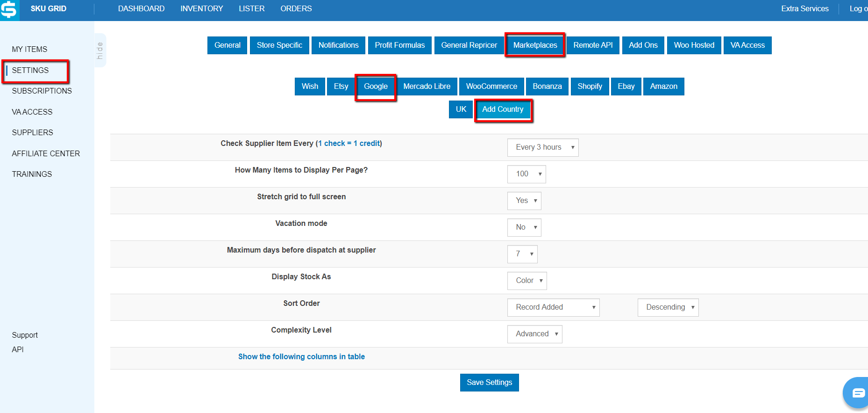Select the Etsy marketplace

[341, 87]
